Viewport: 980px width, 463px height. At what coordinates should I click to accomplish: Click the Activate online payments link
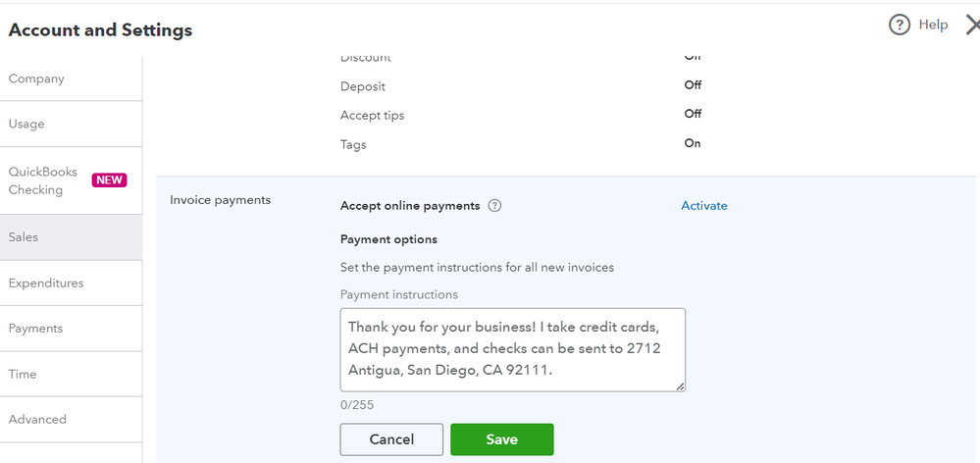click(x=704, y=206)
